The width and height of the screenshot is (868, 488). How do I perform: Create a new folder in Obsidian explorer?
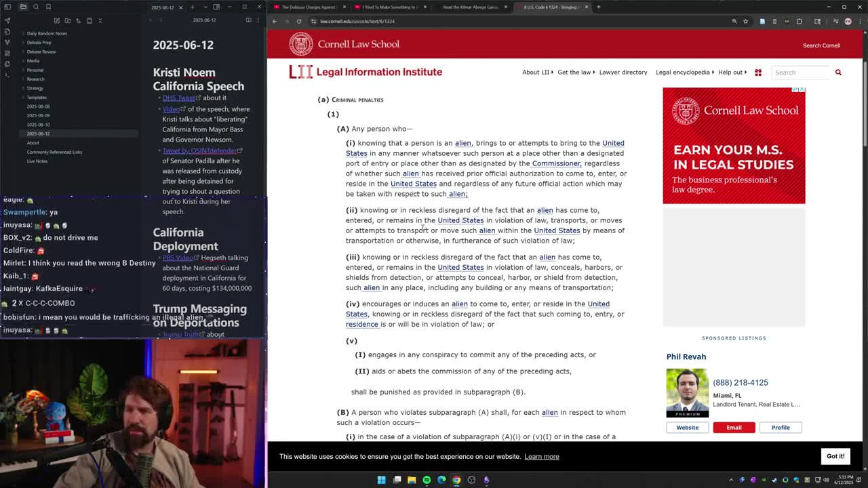[68, 20]
